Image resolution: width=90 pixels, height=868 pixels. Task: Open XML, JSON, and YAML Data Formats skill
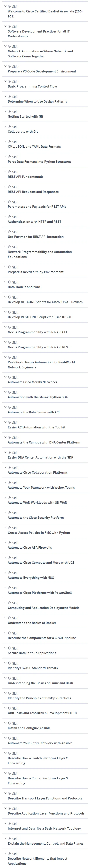[34, 147]
